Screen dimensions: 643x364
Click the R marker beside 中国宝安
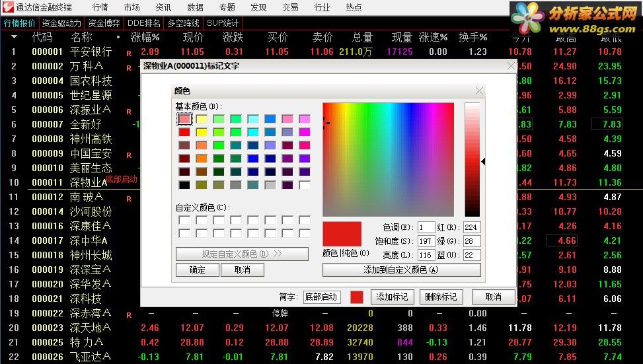129,155
